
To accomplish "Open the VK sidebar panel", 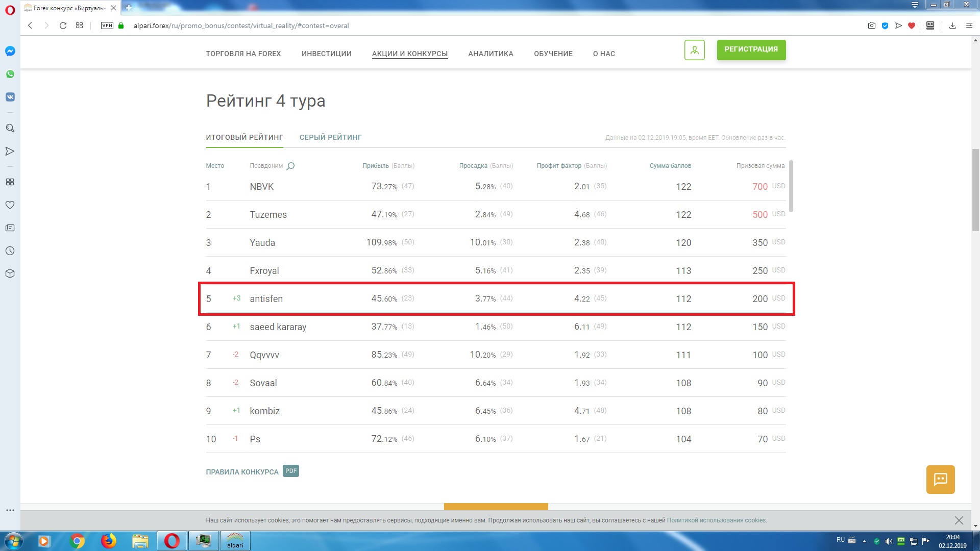I will 10,97.
